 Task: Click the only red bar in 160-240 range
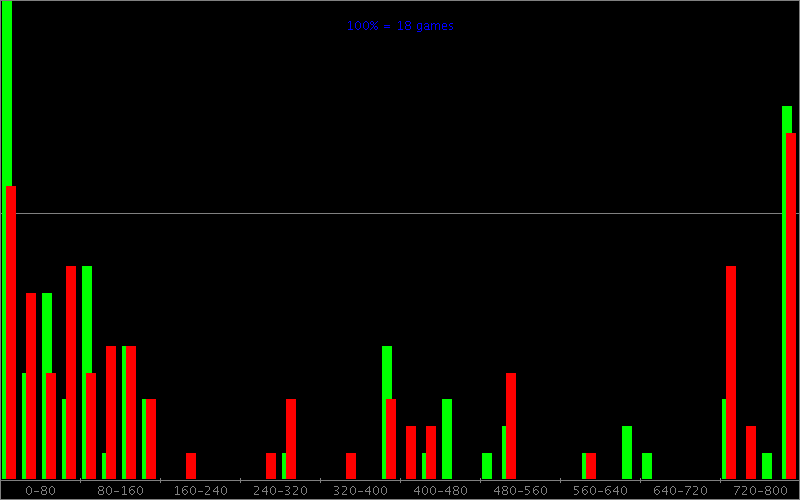[191, 466]
